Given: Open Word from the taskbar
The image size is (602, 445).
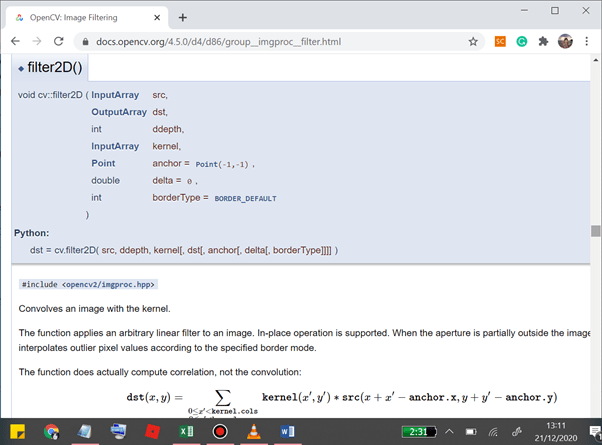Looking at the screenshot, I should click(287, 431).
